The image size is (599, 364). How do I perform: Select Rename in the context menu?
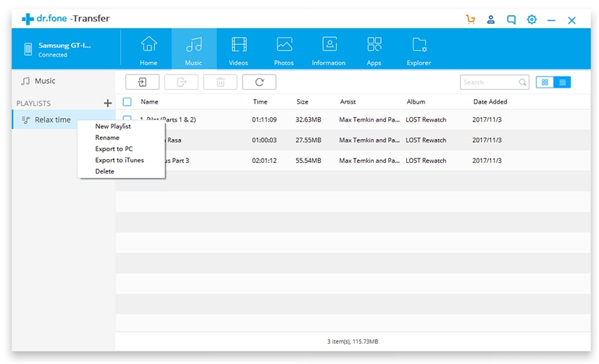click(107, 137)
